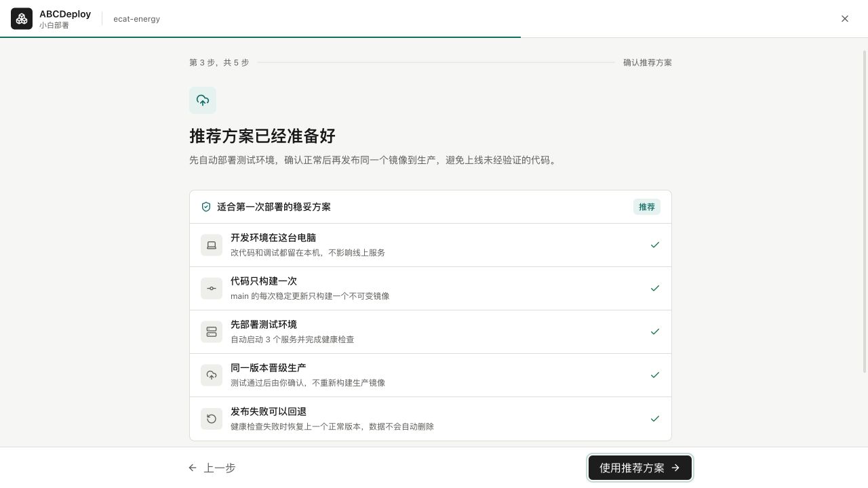The width and height of the screenshot is (868, 488).
Task: Click description 测试通过后由你确认
Action: (308, 383)
